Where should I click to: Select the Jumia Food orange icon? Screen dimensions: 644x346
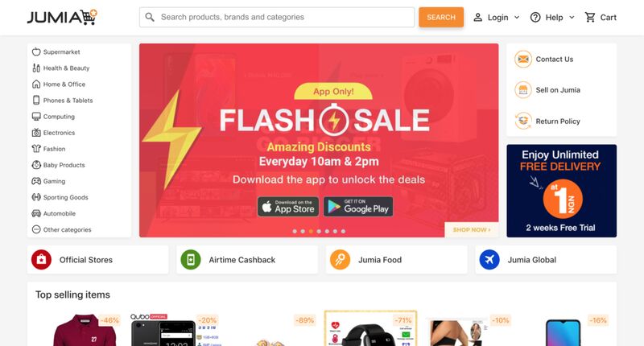[x=340, y=260]
